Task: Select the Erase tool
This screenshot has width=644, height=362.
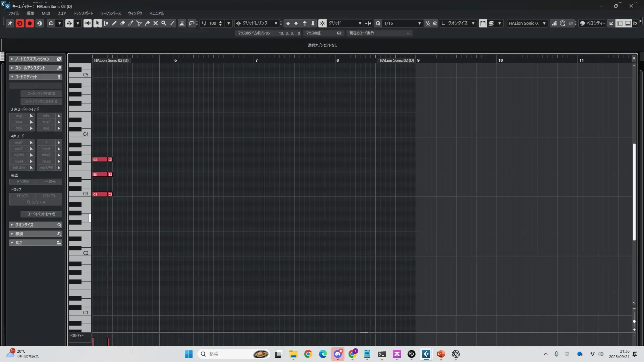Action: (122, 23)
